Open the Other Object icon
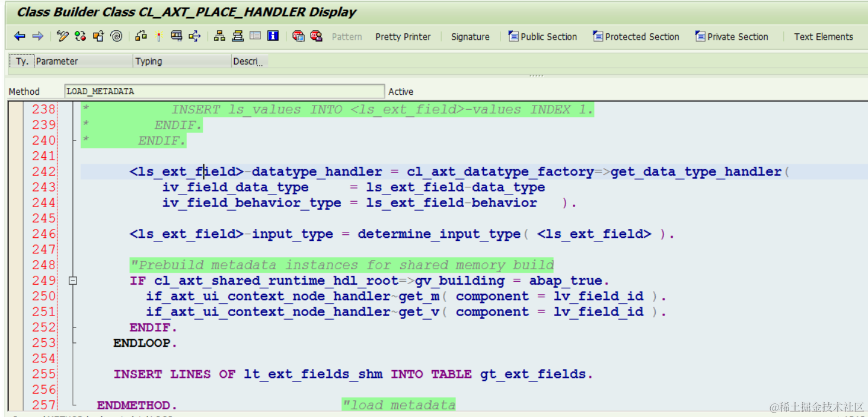 (x=98, y=37)
